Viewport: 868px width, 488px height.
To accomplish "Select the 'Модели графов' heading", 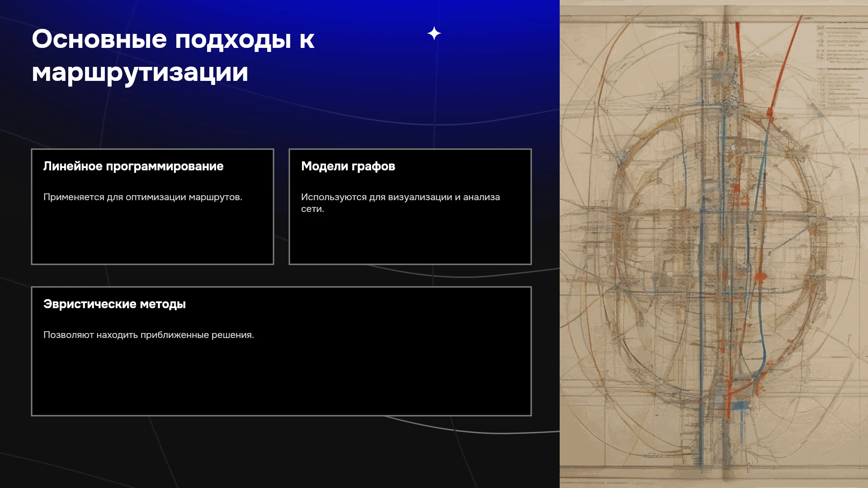I will click(348, 166).
